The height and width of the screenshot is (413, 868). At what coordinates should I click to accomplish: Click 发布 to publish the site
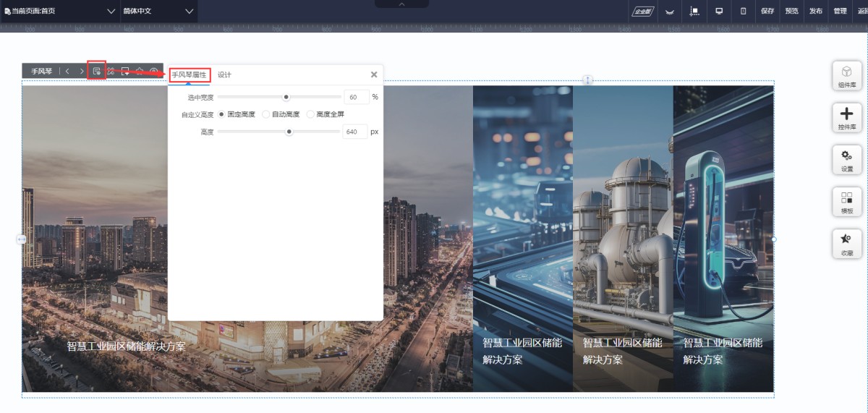[x=816, y=11]
